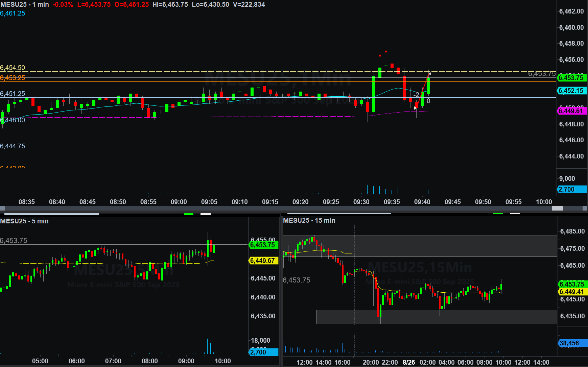Click the yellow 6,449.41 tag on 15-min chart
Image resolution: width=588 pixels, height=367 pixels.
tap(571, 292)
